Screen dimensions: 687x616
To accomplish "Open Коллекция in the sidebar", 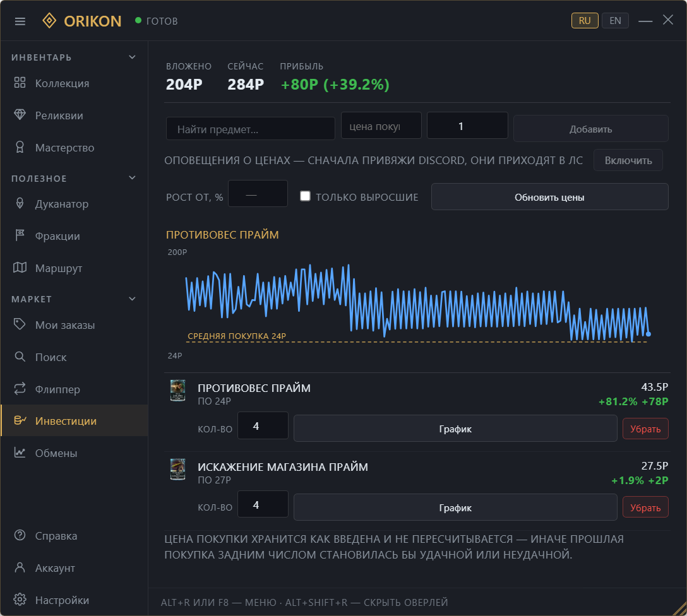I will click(74, 83).
